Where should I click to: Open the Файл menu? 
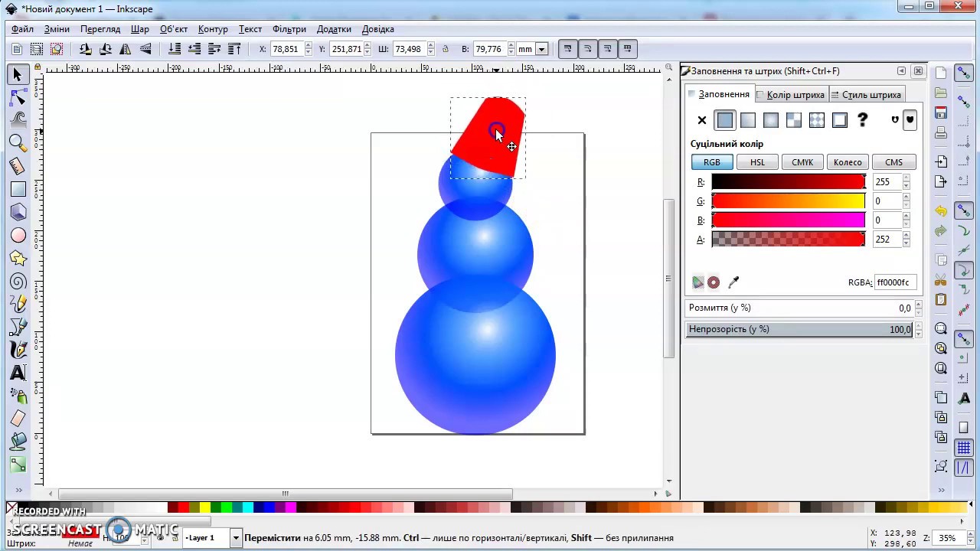22,29
